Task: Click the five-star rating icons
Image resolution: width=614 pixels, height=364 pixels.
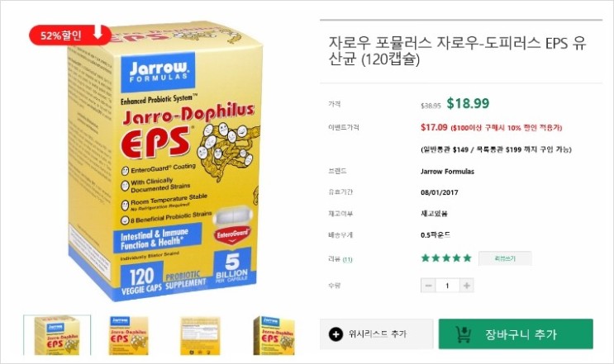Action: [x=446, y=258]
